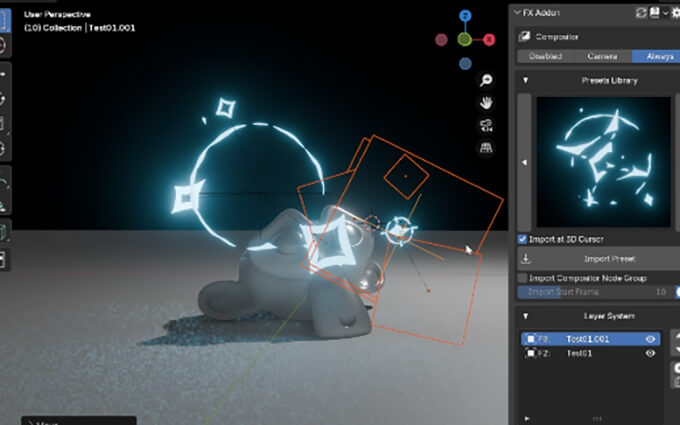
Task: Toggle Import at 3D Cursor checkbox
Action: coord(522,239)
